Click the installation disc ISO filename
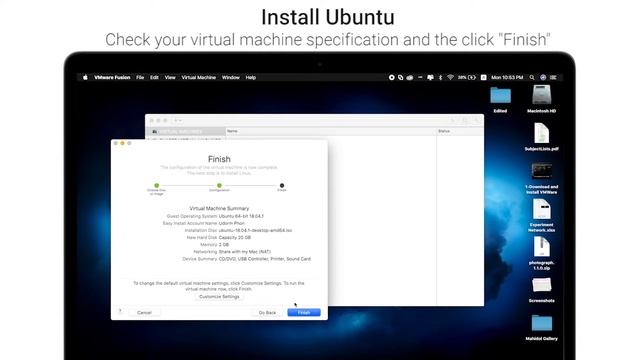 coord(256,230)
